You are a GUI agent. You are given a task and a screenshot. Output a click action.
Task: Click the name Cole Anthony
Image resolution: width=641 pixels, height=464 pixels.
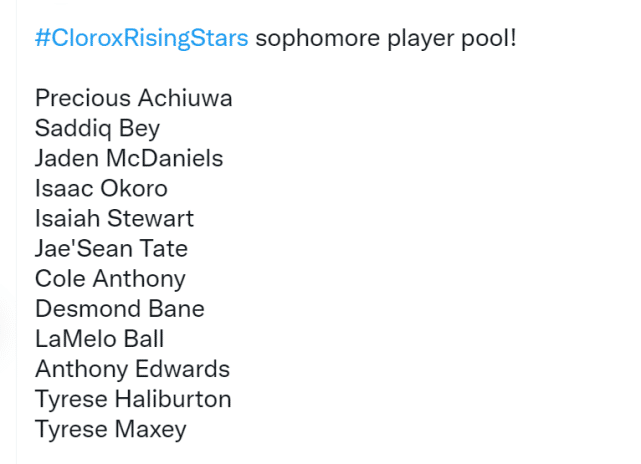110,278
